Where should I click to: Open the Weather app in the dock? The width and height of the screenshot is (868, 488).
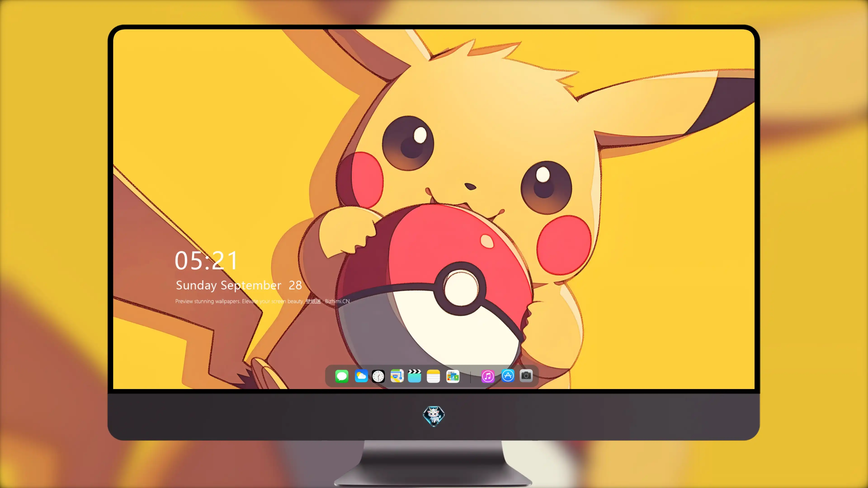[361, 376]
